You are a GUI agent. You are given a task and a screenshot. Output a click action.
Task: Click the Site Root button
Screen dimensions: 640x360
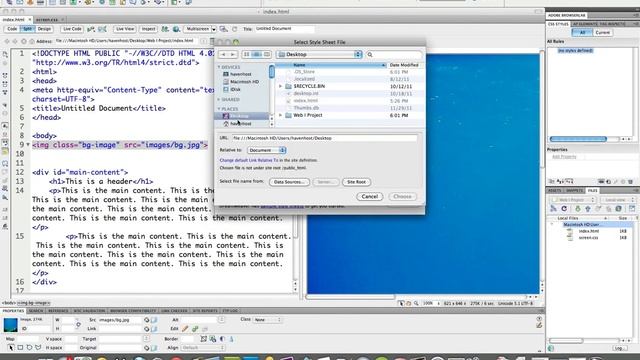click(356, 182)
